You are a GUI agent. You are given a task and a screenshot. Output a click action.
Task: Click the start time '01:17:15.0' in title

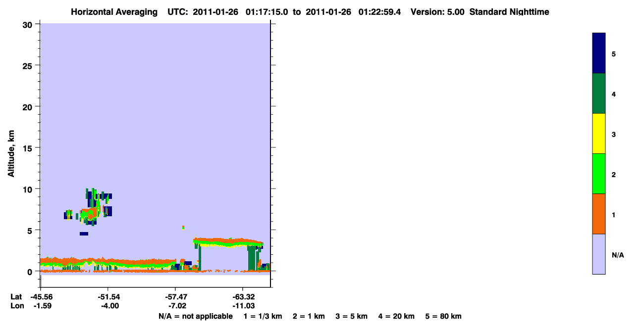click(267, 12)
